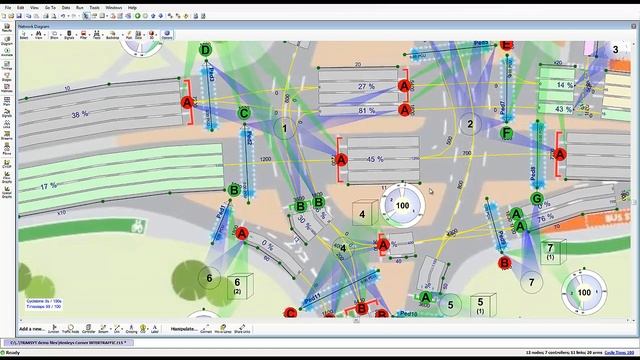Select junction node circle 1

[285, 129]
